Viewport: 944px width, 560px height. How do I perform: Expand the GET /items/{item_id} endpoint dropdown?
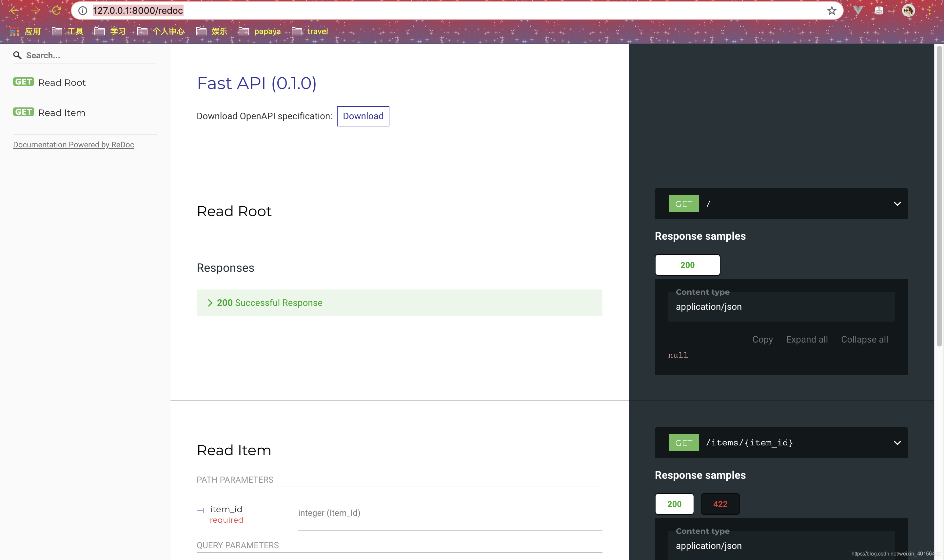(897, 443)
